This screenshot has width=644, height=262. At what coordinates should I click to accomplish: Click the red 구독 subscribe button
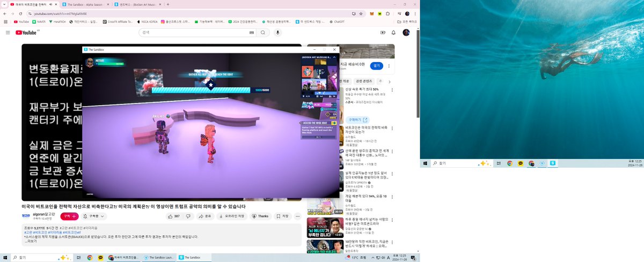pos(69,216)
